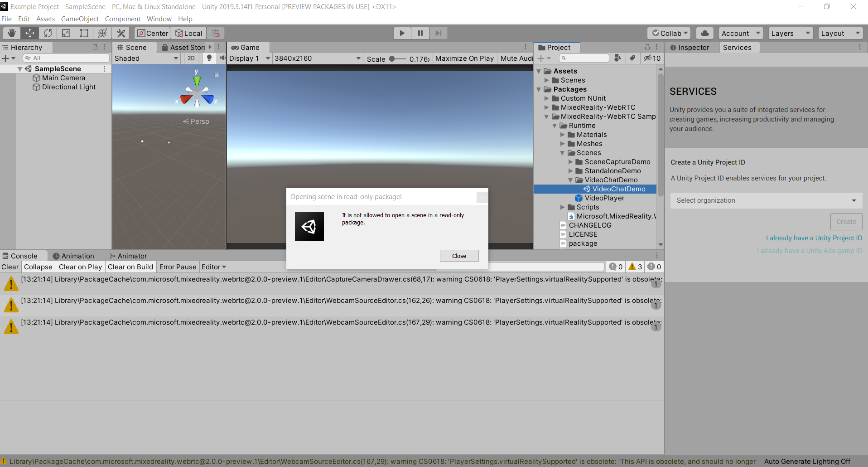Open the custom editor tools (wrench) icon

point(120,33)
